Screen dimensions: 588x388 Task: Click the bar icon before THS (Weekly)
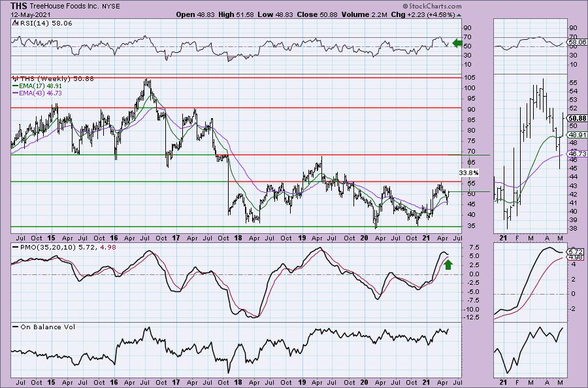click(x=16, y=79)
